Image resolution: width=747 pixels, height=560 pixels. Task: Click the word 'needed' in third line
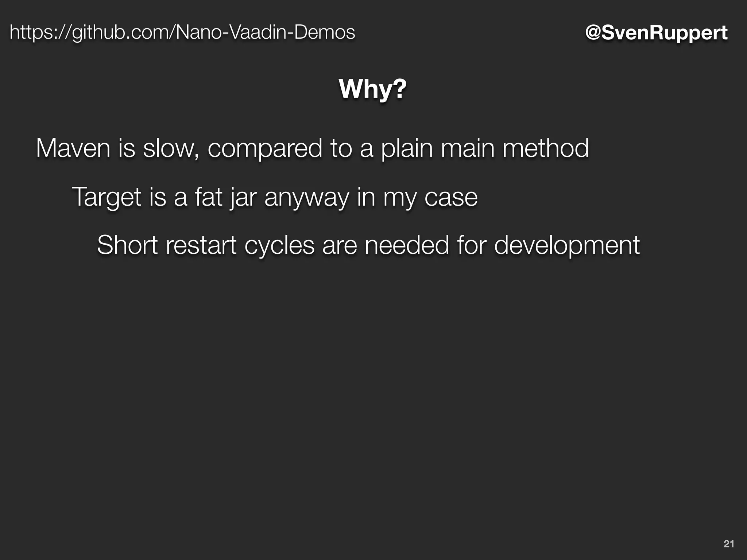pyautogui.click(x=407, y=245)
